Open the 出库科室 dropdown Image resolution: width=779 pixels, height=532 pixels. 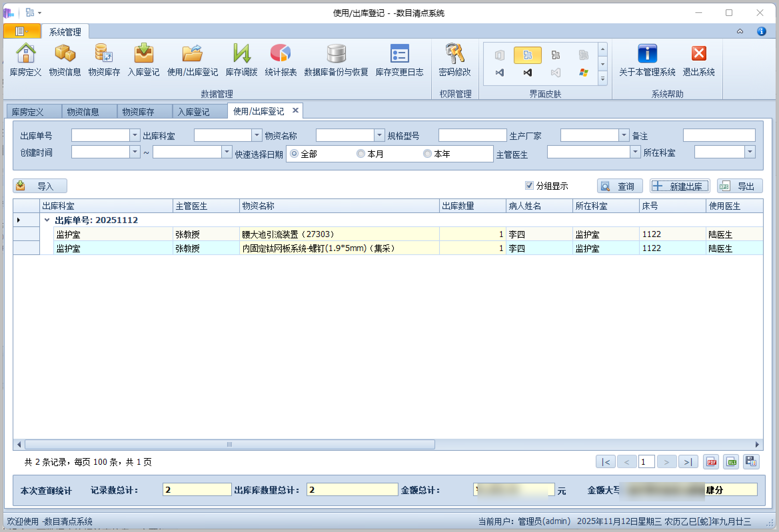pyautogui.click(x=257, y=135)
